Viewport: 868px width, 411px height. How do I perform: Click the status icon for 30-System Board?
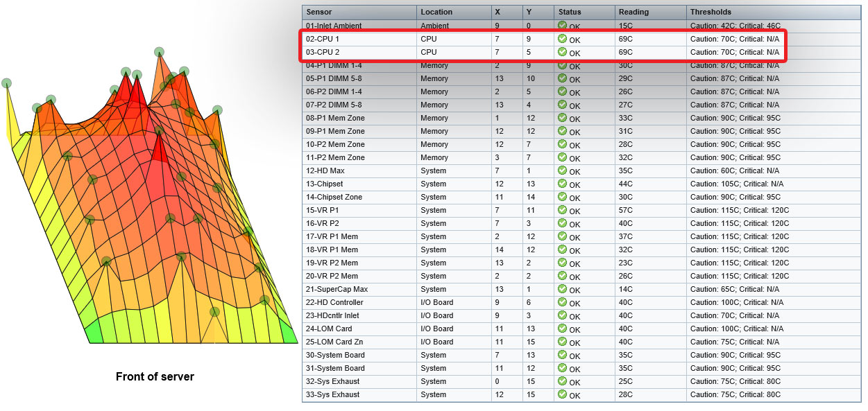[x=563, y=355]
